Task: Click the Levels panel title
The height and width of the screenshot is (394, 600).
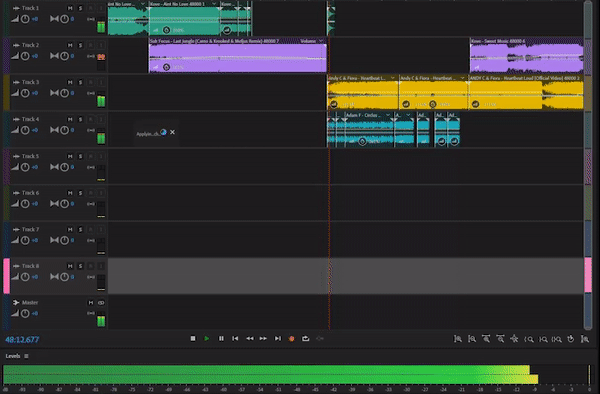Action: [x=13, y=356]
